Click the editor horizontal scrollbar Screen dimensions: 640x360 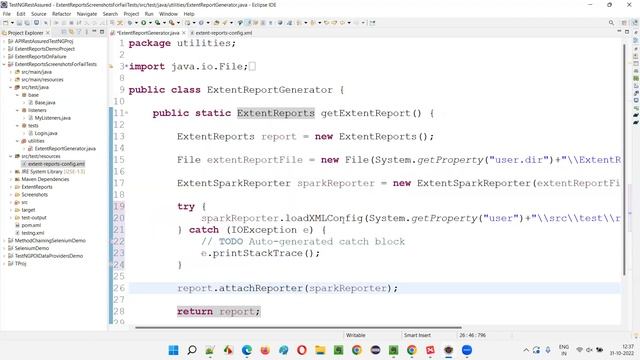(298, 327)
